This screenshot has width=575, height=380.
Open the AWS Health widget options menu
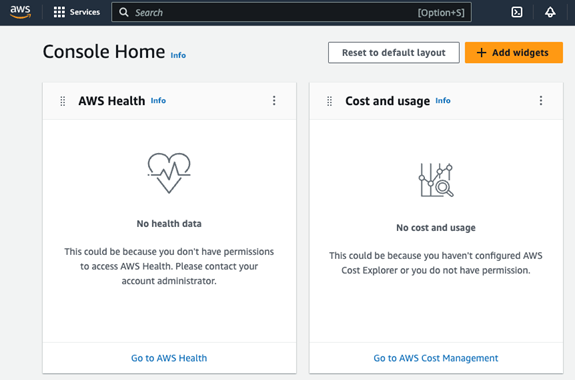274,101
